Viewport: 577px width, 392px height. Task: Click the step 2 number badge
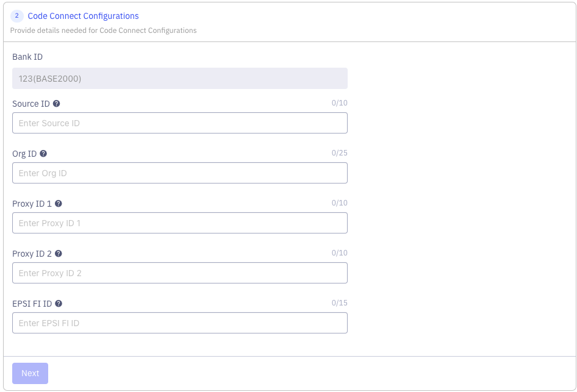click(17, 16)
